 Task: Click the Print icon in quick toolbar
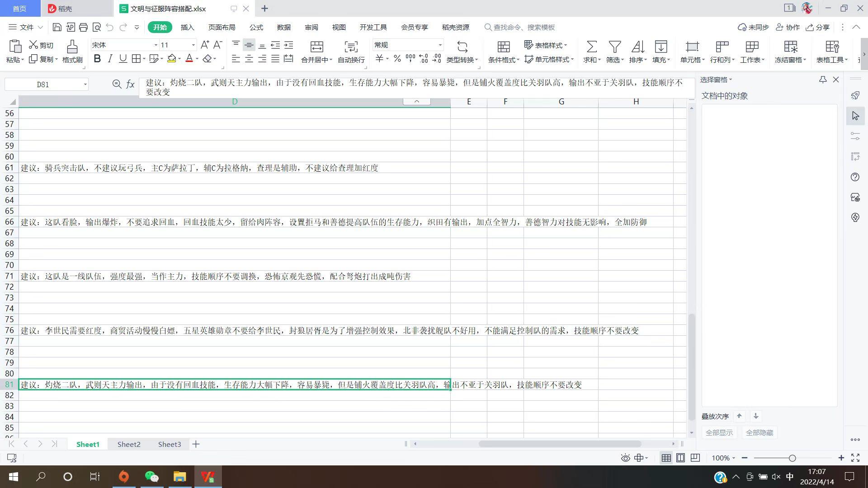coord(83,27)
